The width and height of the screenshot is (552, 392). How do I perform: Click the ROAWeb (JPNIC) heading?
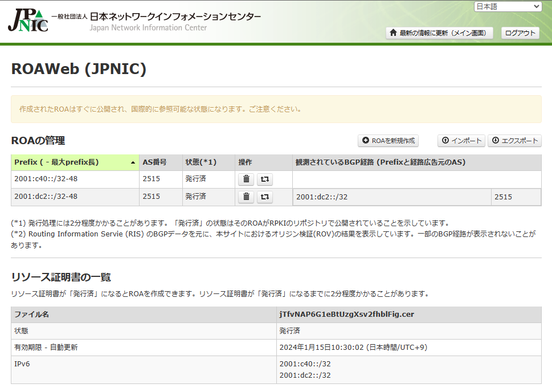79,69
